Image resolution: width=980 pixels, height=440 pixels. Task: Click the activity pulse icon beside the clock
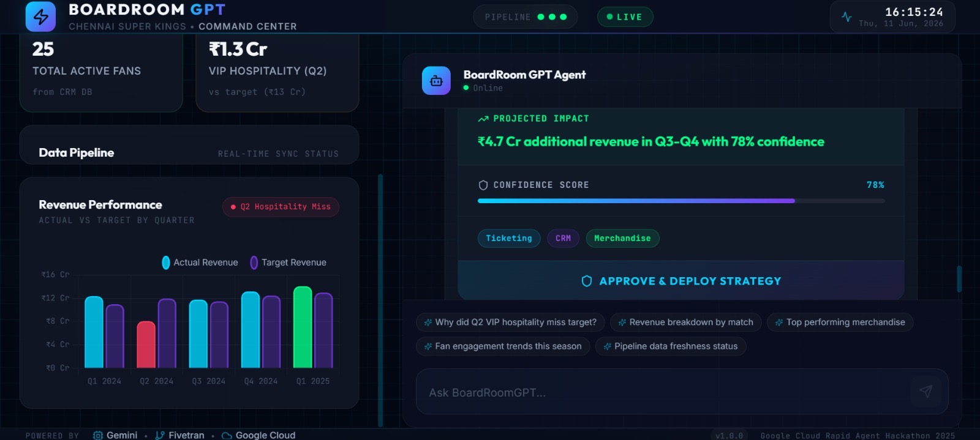pos(846,17)
